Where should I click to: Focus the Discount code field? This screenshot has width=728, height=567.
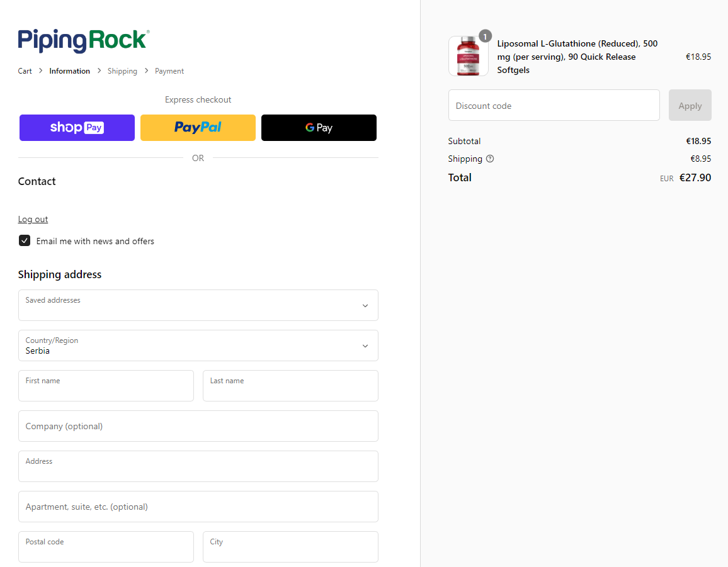[554, 105]
